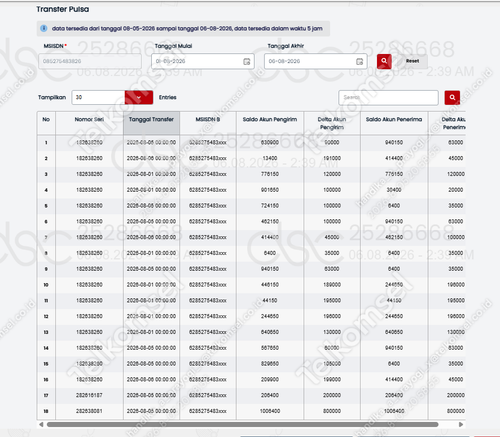The height and width of the screenshot is (437, 500).
Task: Click sender balance 206400 in row 17
Action: tap(270, 395)
